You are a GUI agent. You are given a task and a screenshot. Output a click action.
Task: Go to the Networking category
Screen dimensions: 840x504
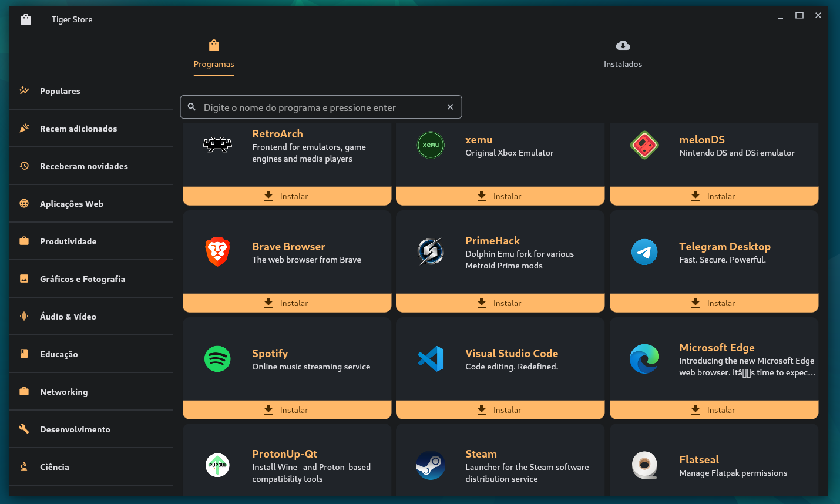pos(91,392)
